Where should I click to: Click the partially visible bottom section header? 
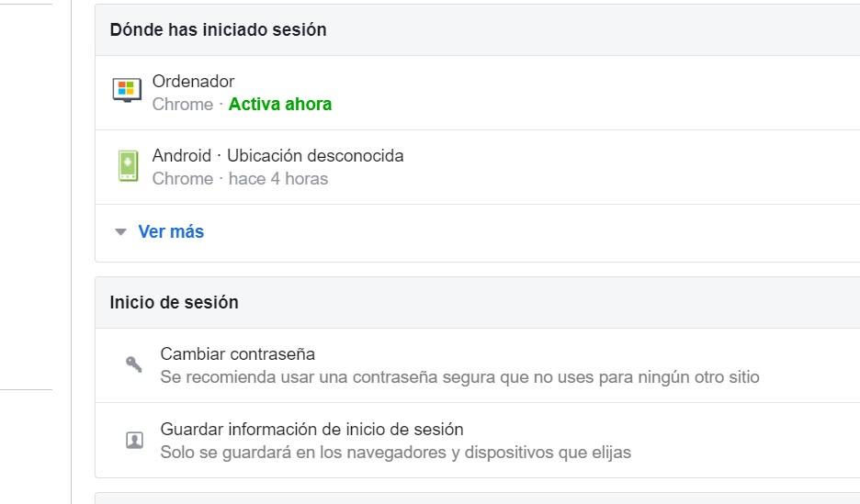[x=477, y=498]
